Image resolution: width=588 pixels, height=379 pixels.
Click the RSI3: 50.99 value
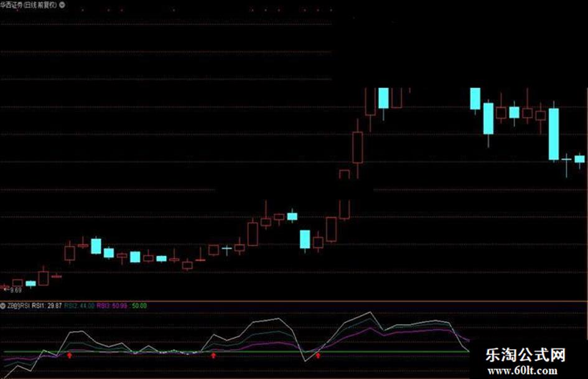coord(112,306)
